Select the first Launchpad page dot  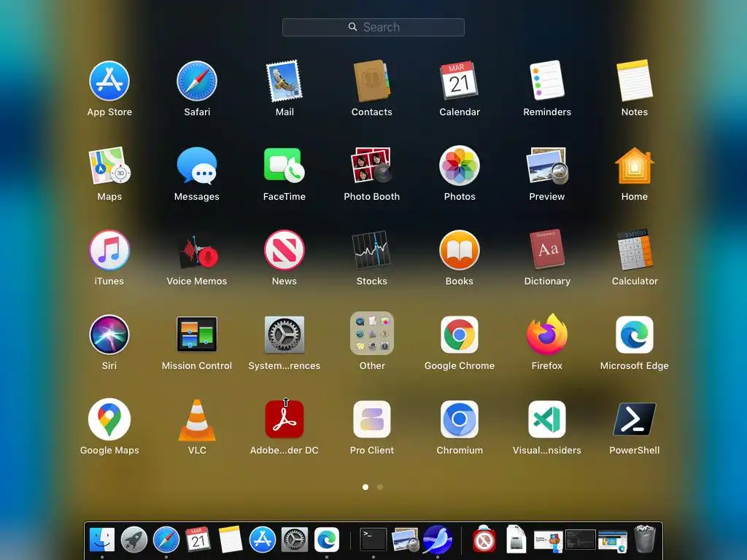click(x=365, y=486)
